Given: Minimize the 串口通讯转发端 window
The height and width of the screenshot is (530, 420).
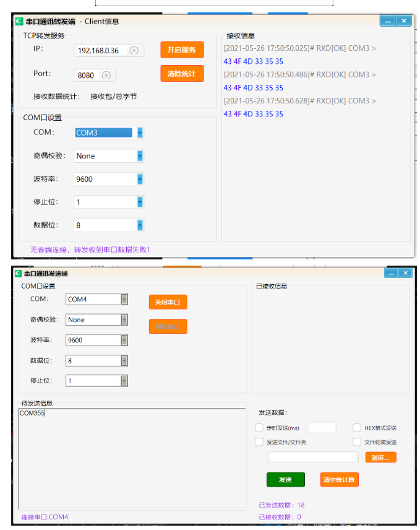Looking at the screenshot, I should pos(388,21).
